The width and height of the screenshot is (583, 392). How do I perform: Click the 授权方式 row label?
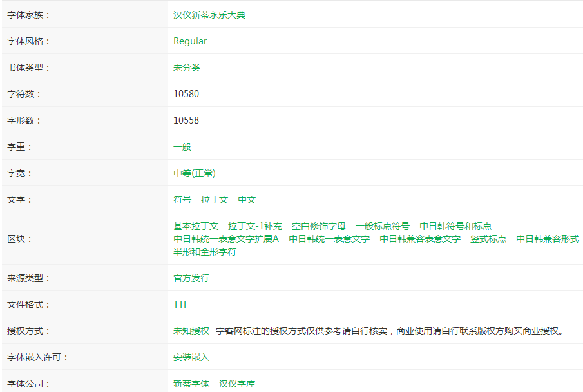28,331
